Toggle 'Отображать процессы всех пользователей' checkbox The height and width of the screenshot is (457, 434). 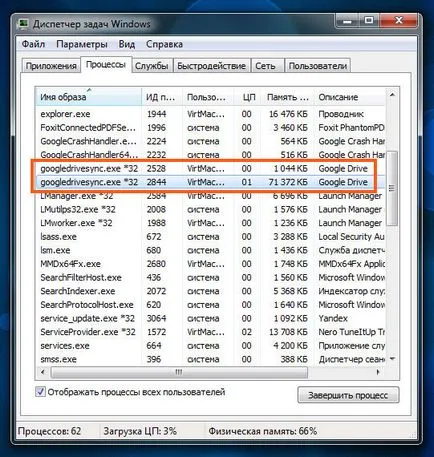[41, 392]
